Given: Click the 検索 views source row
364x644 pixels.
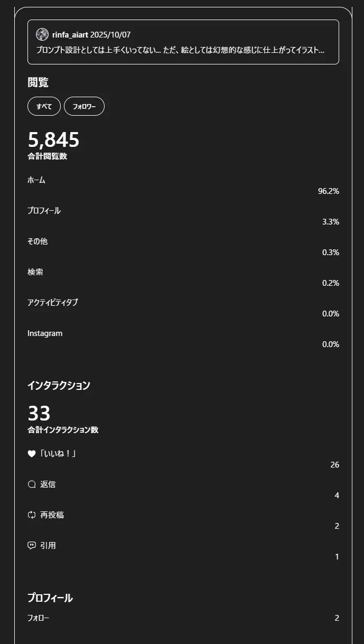Looking at the screenshot, I should click(x=183, y=277).
